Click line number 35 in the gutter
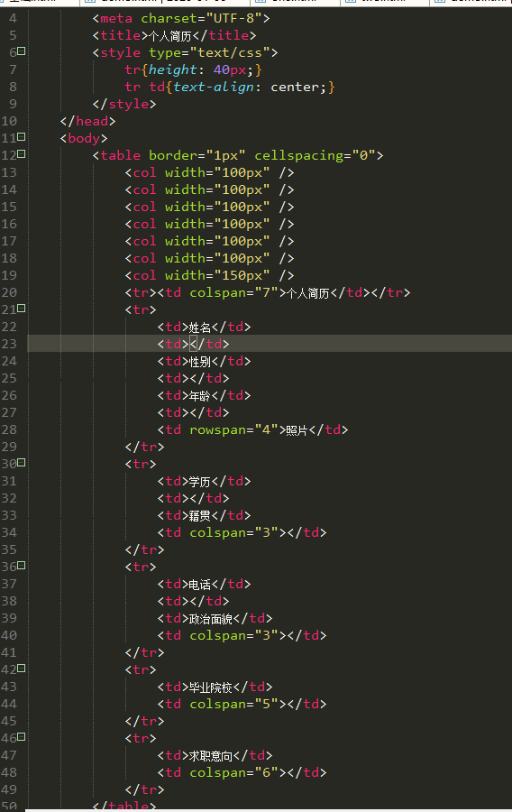 [9, 550]
